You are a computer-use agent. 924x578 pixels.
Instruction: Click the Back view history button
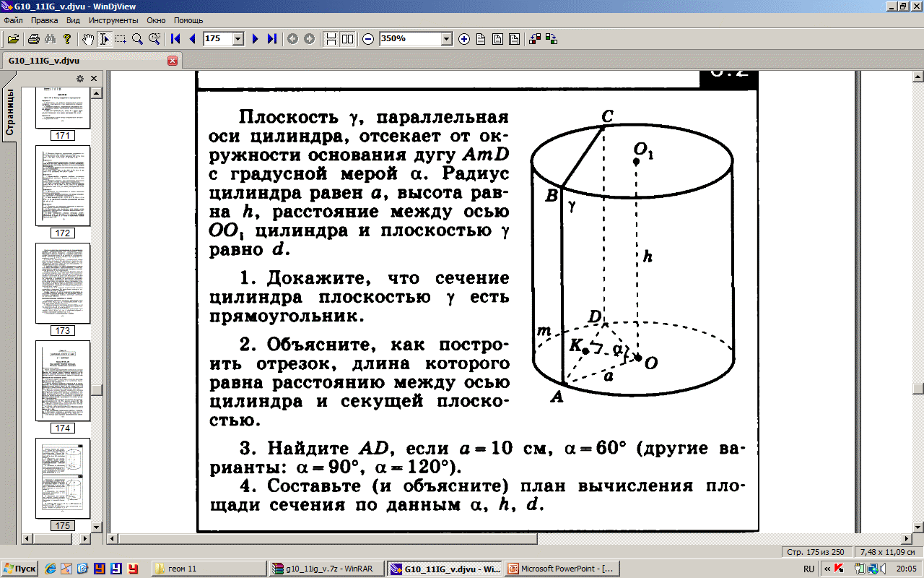tap(292, 39)
